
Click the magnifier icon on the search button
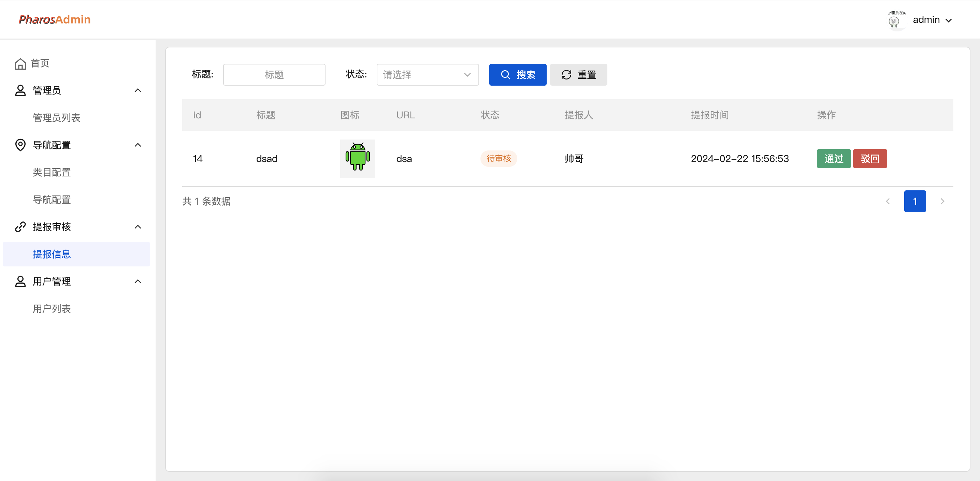[506, 74]
